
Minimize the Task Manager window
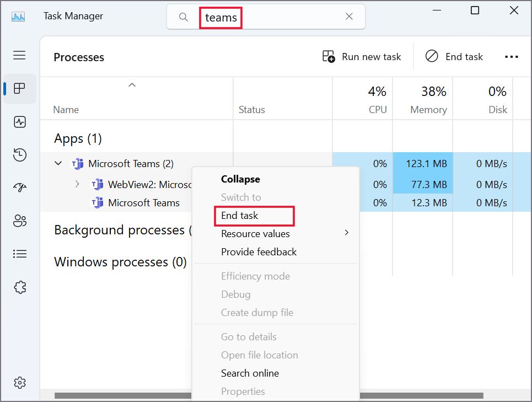point(437,10)
